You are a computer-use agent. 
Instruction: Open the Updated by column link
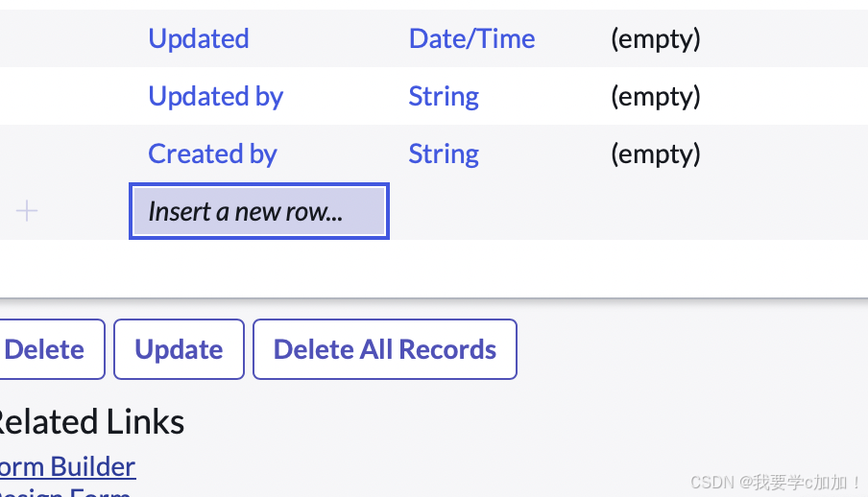tap(215, 96)
